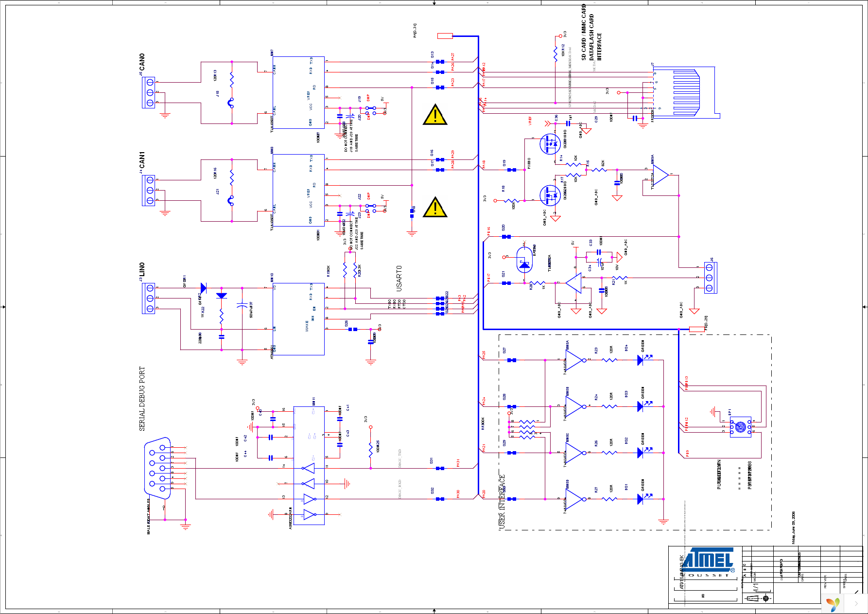This screenshot has height=614, width=868.
Task: Click the '1/1' sheet number in title block
Action: pos(755,587)
